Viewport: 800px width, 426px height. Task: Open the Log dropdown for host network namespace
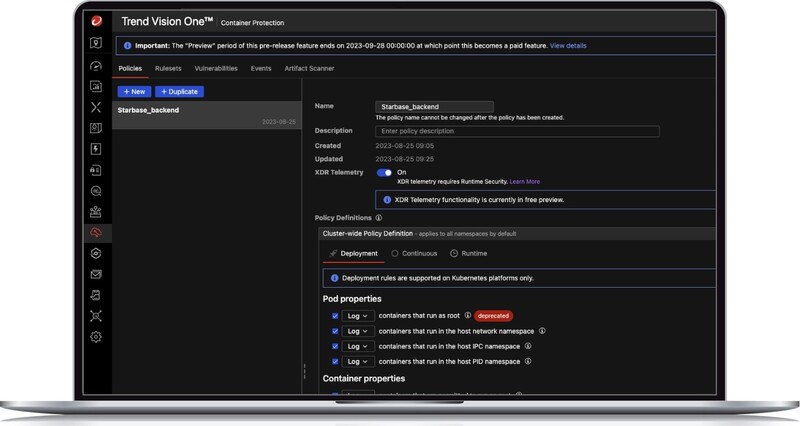click(x=357, y=331)
